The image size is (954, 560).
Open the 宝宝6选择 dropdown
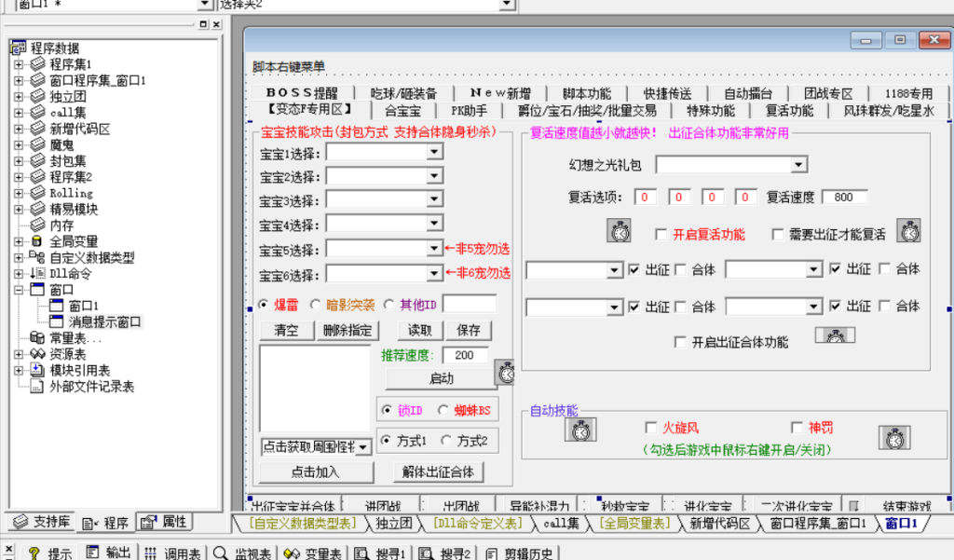[434, 273]
